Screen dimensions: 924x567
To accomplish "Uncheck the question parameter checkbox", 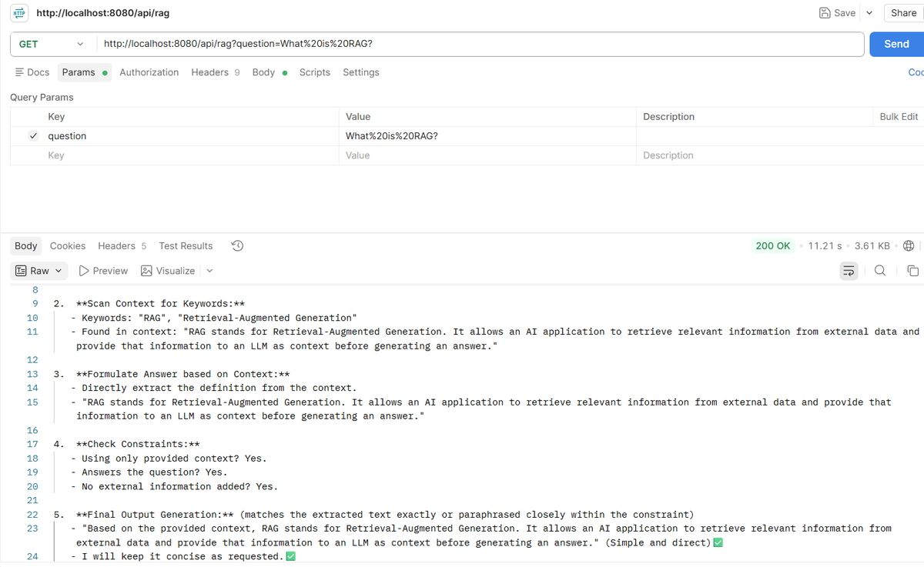I will (x=32, y=136).
